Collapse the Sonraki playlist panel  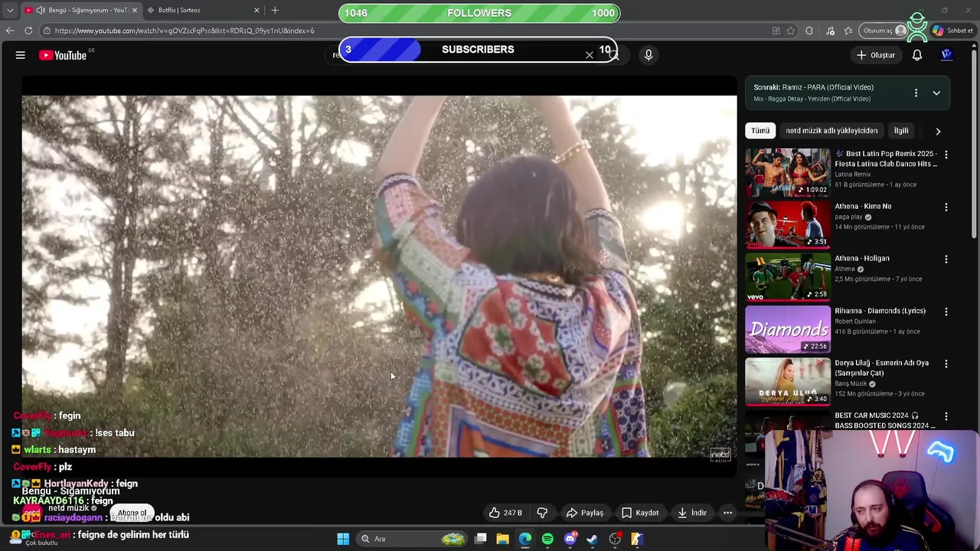(x=936, y=93)
